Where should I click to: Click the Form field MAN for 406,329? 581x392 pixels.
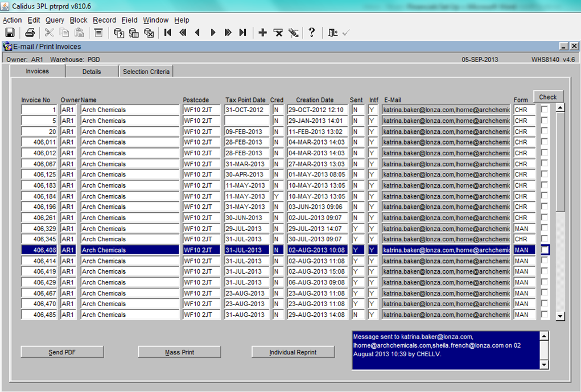point(524,228)
